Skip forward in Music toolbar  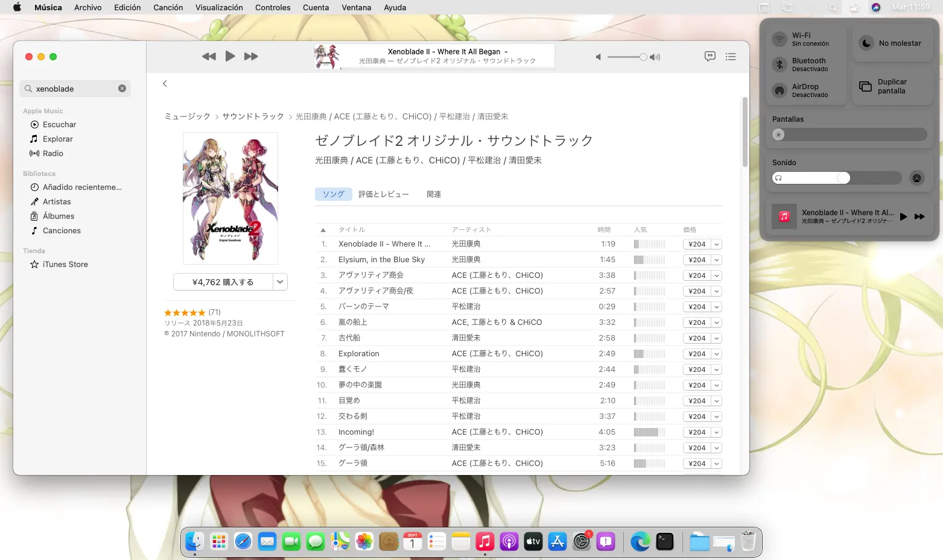(x=251, y=57)
